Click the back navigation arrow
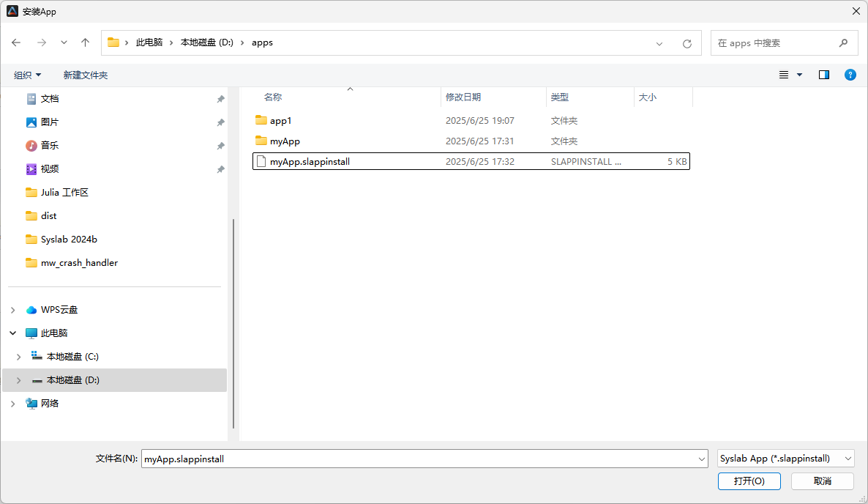Image resolution: width=868 pixels, height=504 pixels. point(16,42)
